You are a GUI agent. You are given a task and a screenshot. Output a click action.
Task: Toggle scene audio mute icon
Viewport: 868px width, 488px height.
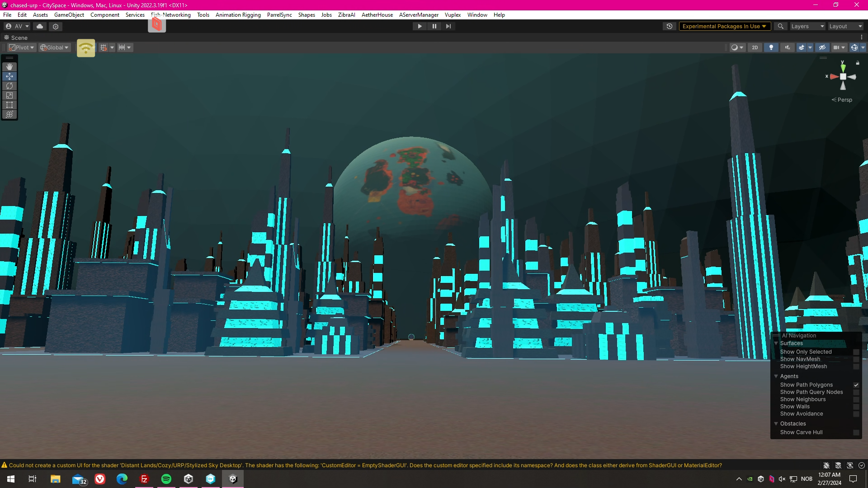[x=787, y=47]
